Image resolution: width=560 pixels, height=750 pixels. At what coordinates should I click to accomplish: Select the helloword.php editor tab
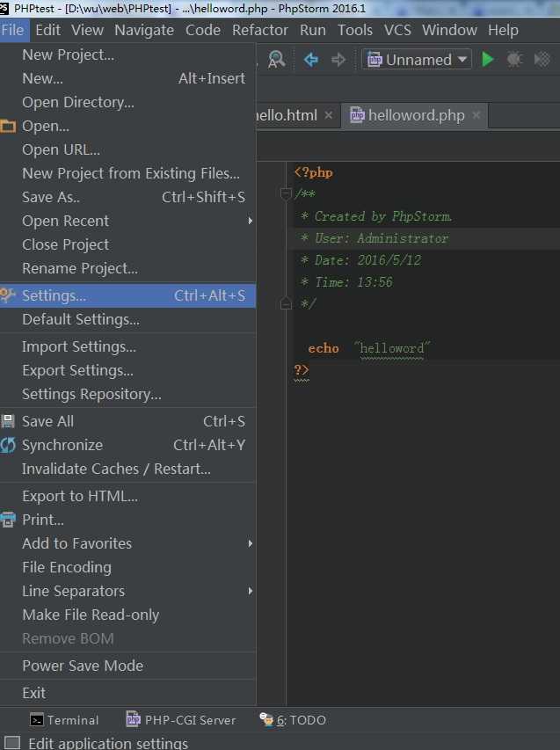click(x=416, y=115)
